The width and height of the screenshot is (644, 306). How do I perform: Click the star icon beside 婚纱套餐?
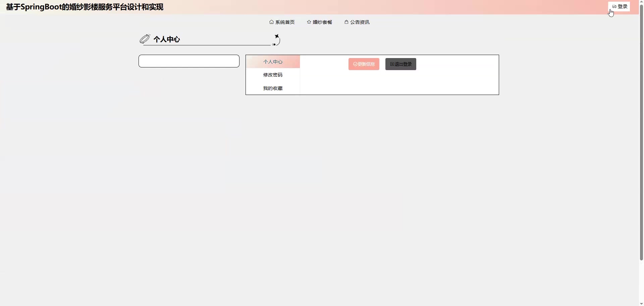tap(309, 22)
